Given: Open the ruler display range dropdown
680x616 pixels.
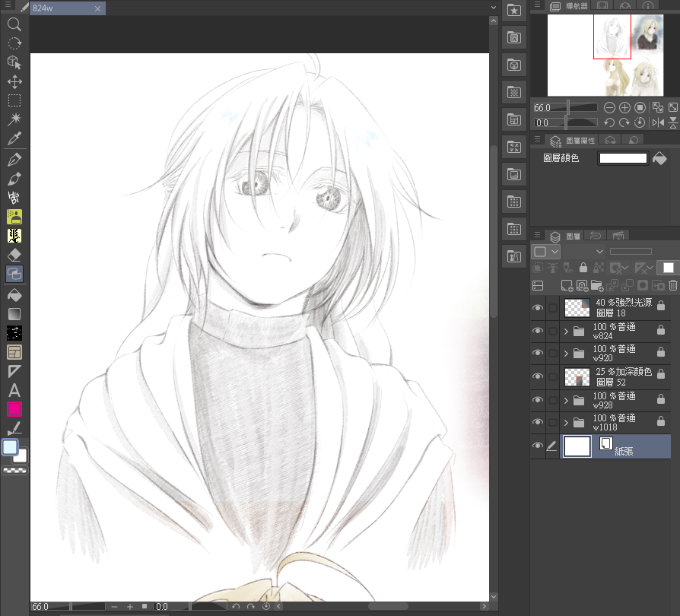Looking at the screenshot, I should (x=643, y=268).
